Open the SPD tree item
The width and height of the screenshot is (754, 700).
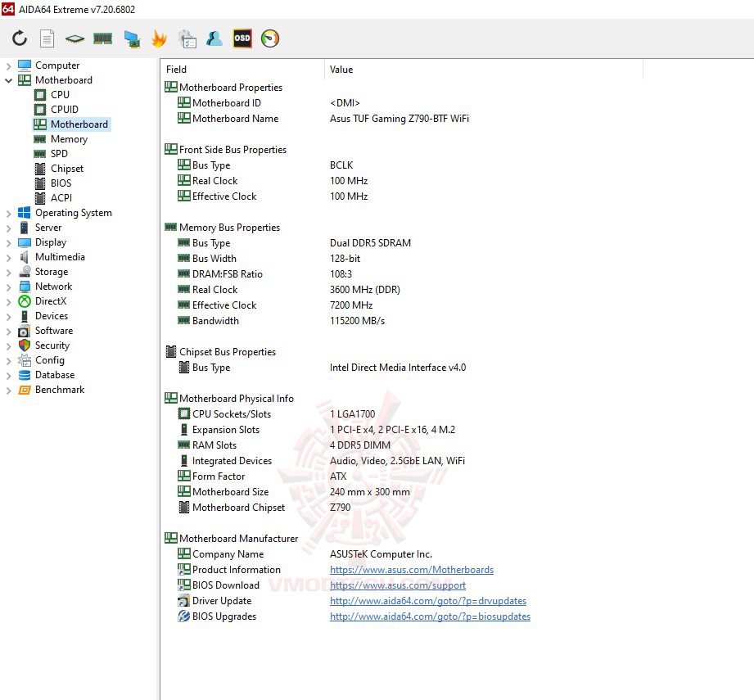coord(59,154)
